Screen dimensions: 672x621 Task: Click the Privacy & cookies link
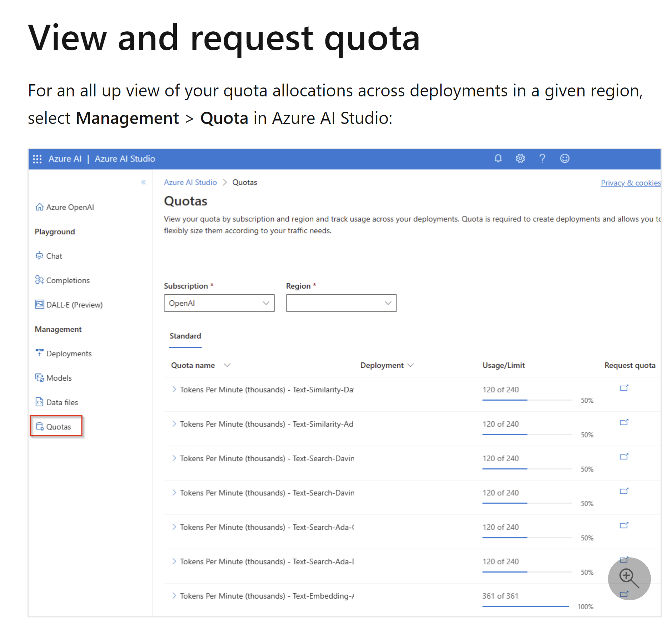630,183
